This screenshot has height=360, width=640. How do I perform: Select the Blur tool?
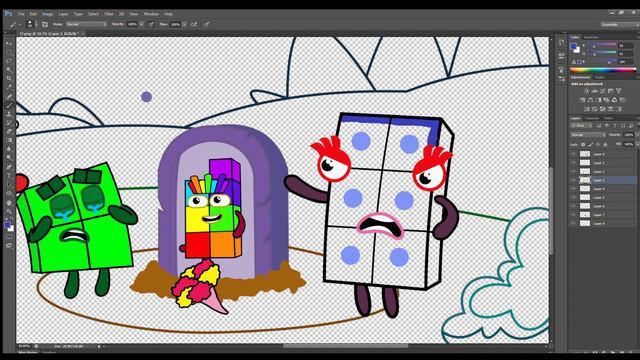(9, 149)
